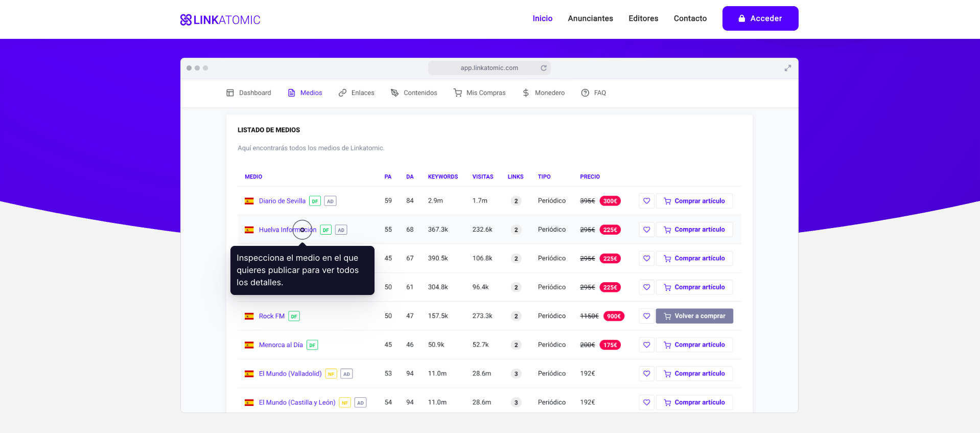Toggle favorite heart for Diario de Sevilla
Screen dimensions: 980x433
pos(646,201)
